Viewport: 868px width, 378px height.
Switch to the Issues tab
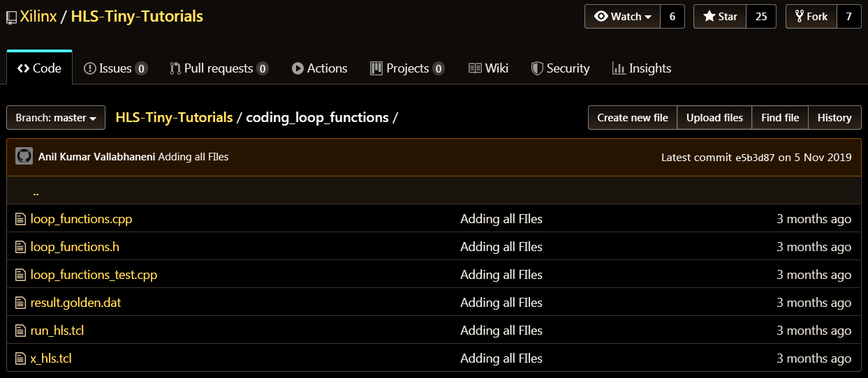[115, 68]
